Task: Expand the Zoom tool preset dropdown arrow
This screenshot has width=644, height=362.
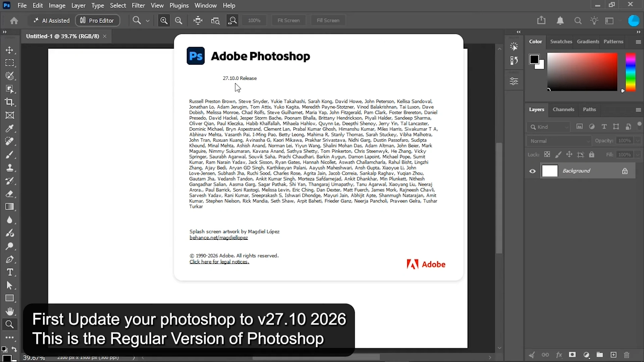Action: click(148, 21)
